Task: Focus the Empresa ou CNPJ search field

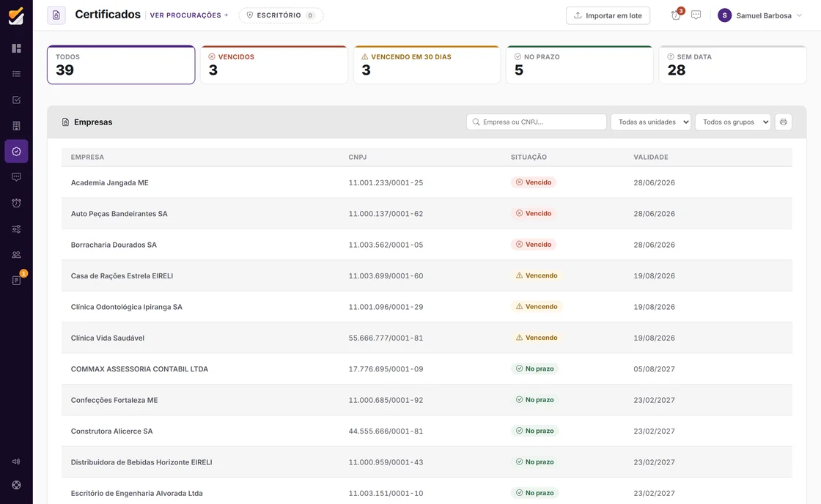Action: coord(536,122)
